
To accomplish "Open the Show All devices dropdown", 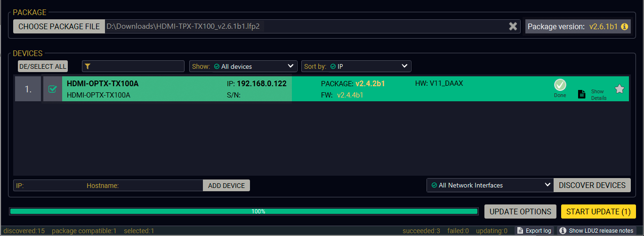I will (243, 66).
